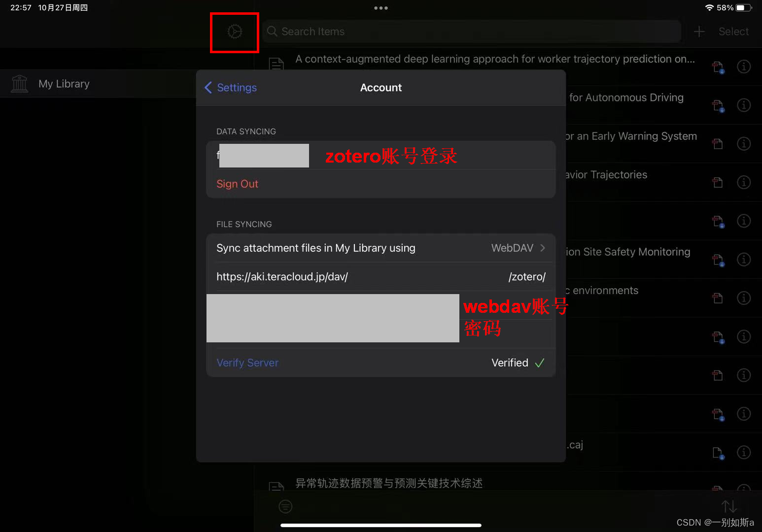762x532 pixels.
Task: Tap the battery 58% indicator
Action: point(734,8)
